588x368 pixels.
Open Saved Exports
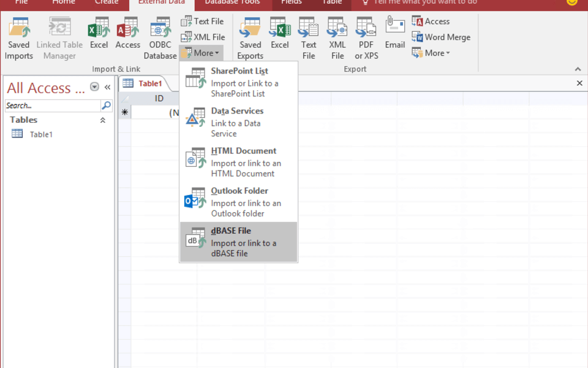(250, 38)
